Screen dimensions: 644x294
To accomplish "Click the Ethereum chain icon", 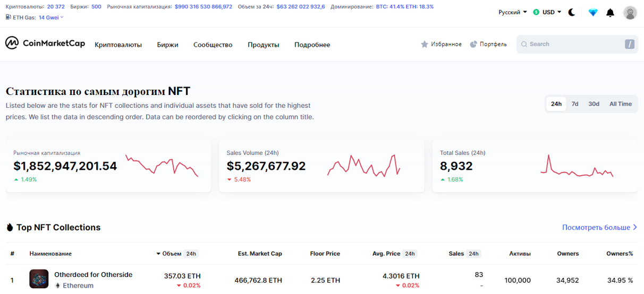I will click(x=57, y=286).
